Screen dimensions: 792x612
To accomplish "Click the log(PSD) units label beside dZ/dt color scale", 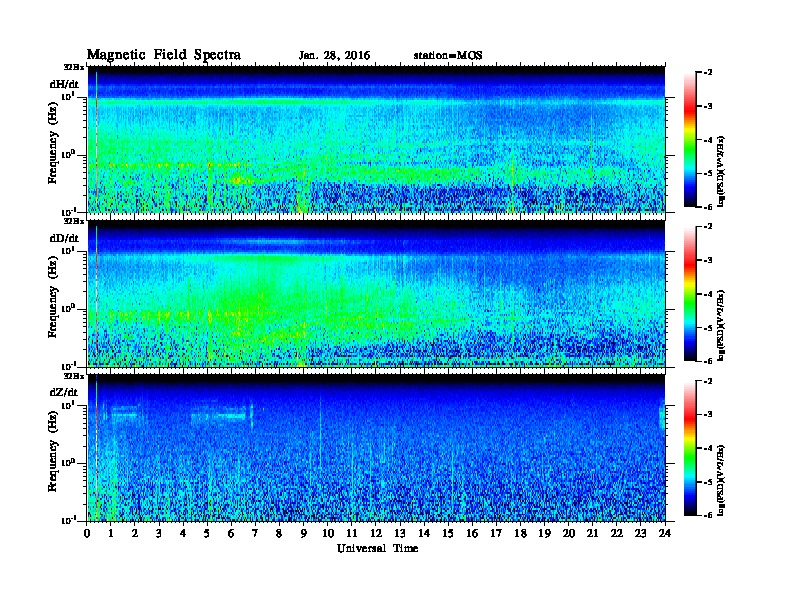I will click(x=722, y=480).
